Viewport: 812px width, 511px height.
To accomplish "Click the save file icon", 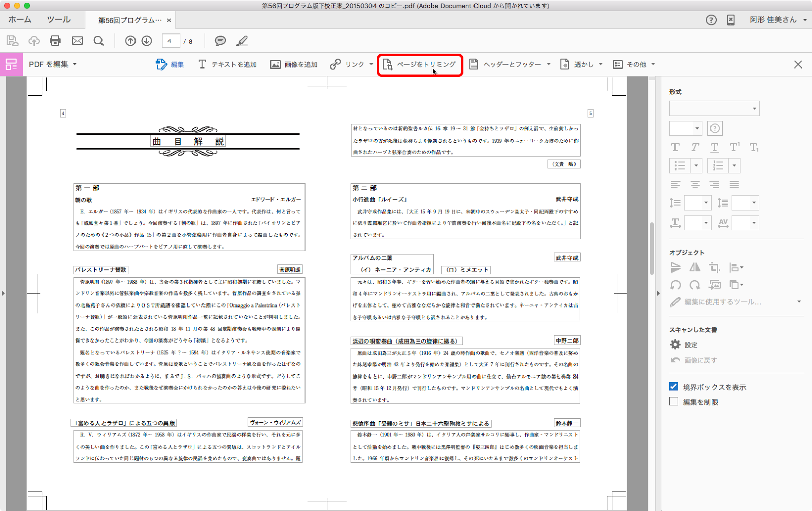I will tap(12, 41).
